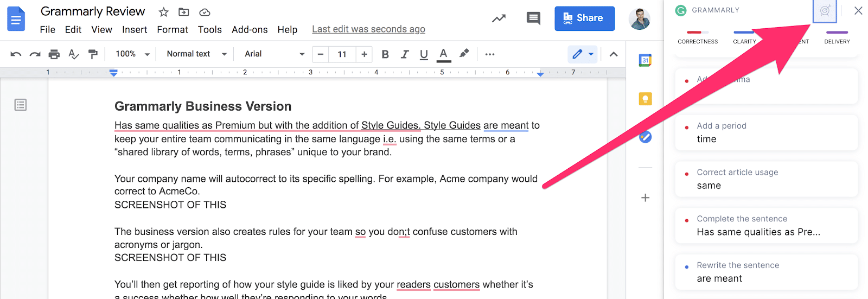868x299 pixels.
Task: Select the Delivery category tab
Action: click(x=837, y=37)
